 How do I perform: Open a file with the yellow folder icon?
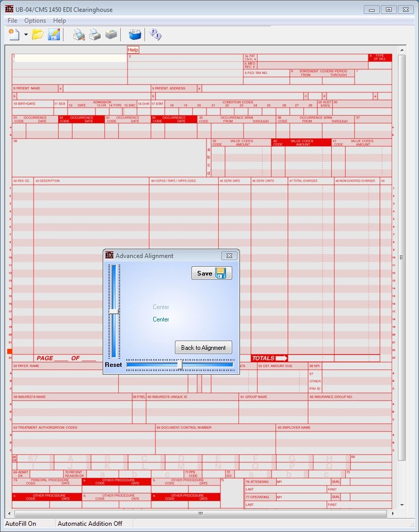[38, 35]
